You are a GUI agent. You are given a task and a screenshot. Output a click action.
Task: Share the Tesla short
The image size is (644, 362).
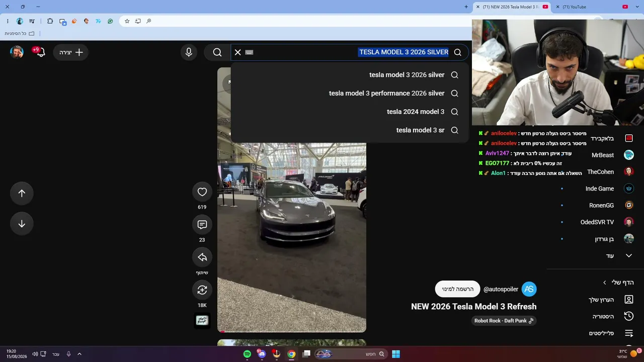click(x=202, y=257)
